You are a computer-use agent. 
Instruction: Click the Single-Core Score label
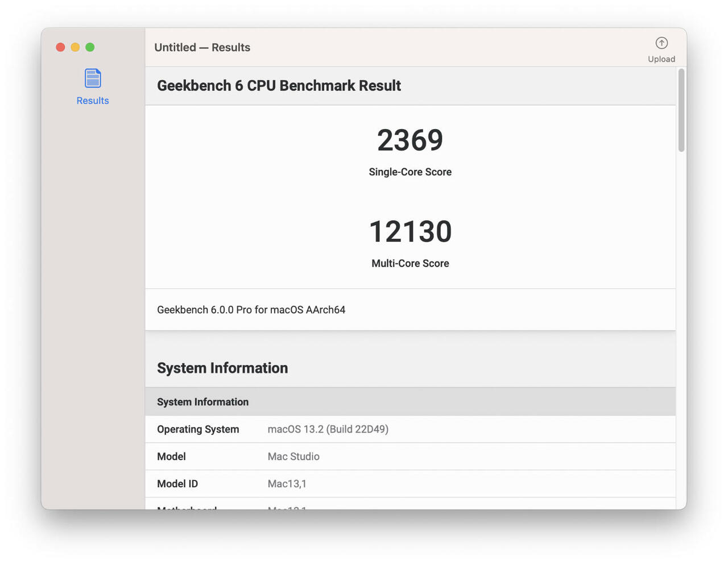point(410,172)
